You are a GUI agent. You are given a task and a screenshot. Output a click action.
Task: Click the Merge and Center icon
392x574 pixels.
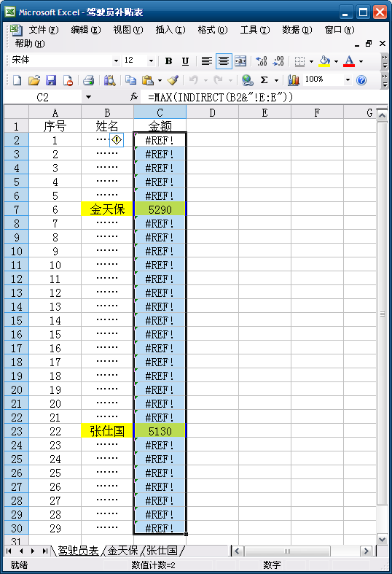(240, 61)
